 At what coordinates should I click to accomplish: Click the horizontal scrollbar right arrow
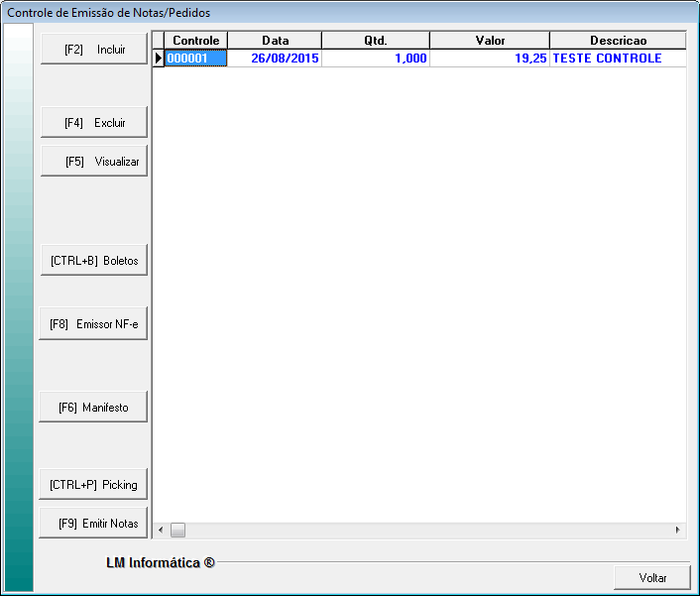(678, 531)
